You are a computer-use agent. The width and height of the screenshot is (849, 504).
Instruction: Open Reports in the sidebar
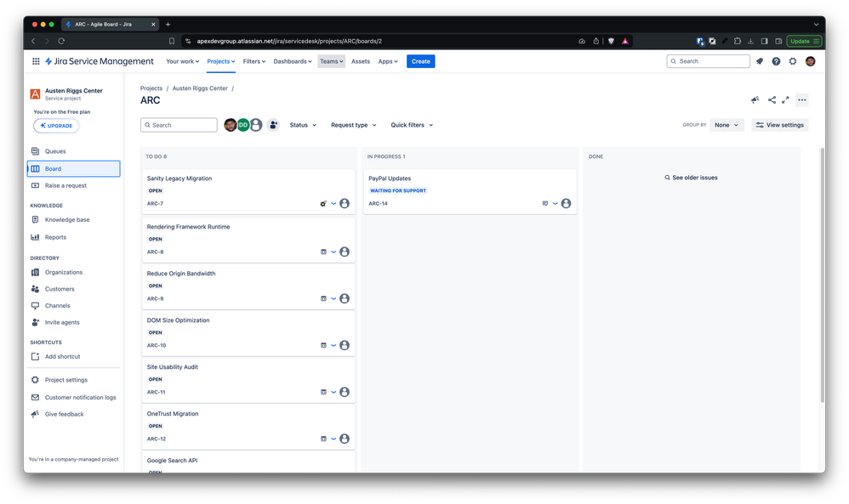[74, 237]
